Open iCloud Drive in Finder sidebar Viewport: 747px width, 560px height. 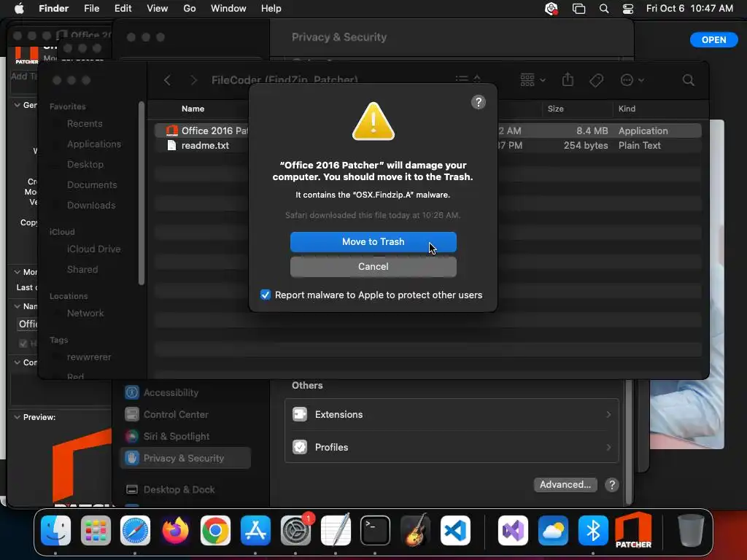pos(93,249)
